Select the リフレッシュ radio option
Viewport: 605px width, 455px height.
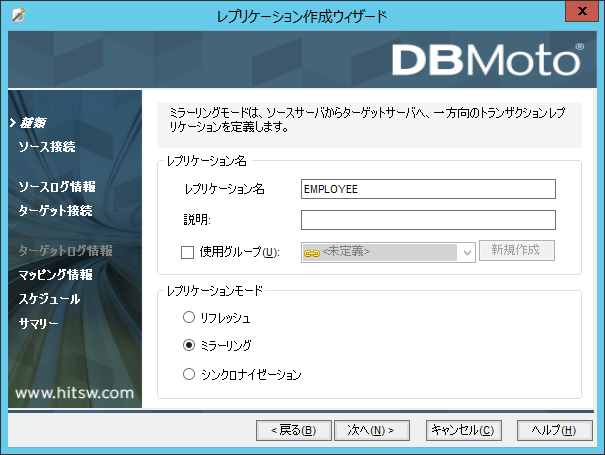point(189,317)
